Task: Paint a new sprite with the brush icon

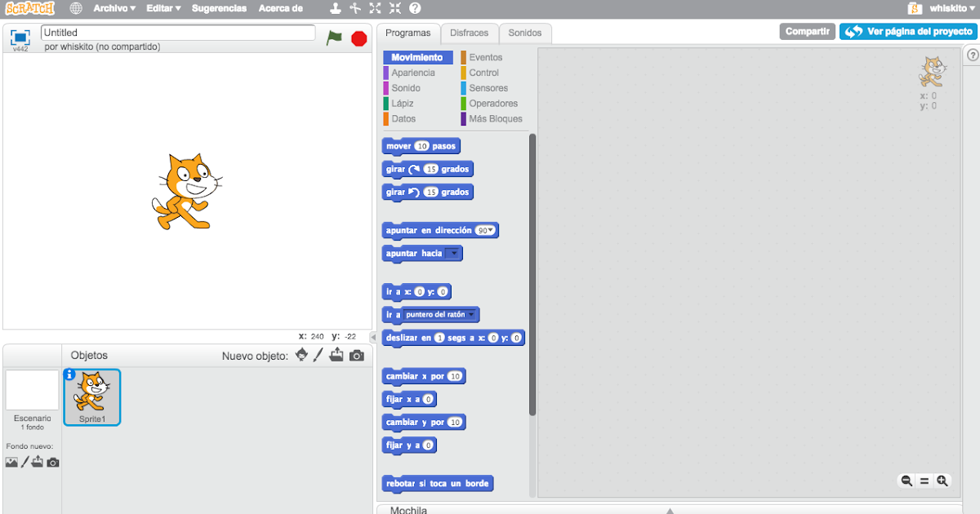Action: pyautogui.click(x=318, y=355)
